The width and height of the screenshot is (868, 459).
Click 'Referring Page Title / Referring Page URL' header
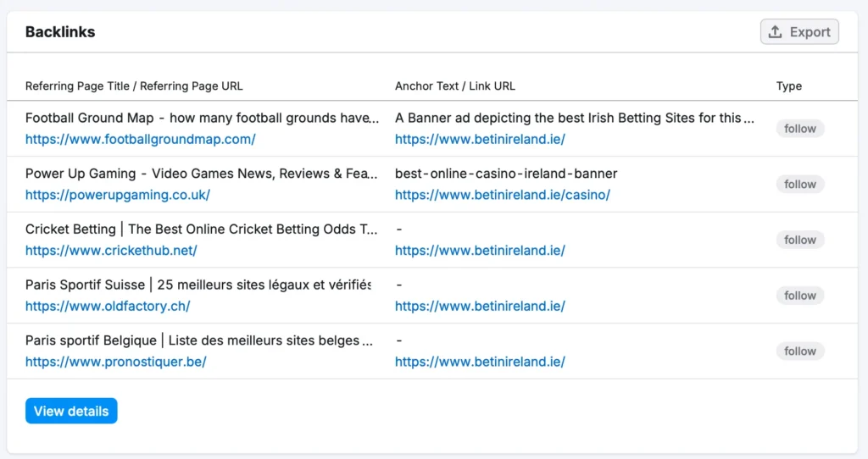pos(134,86)
